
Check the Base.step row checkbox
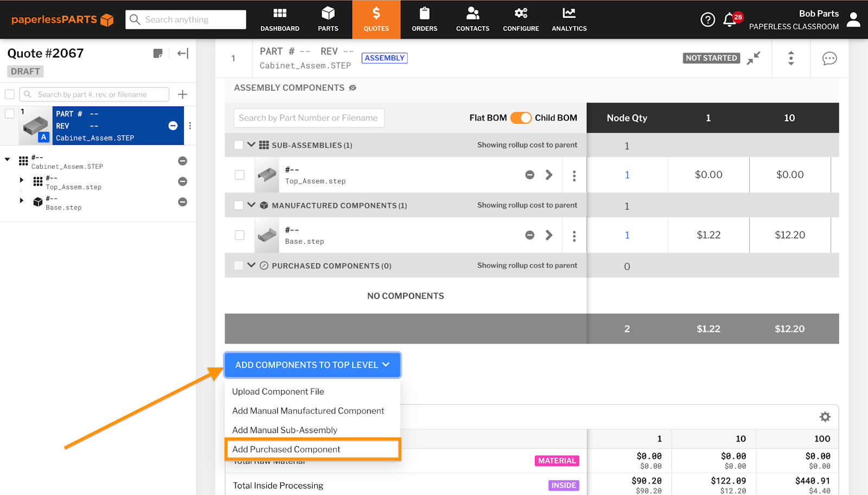[x=240, y=235]
